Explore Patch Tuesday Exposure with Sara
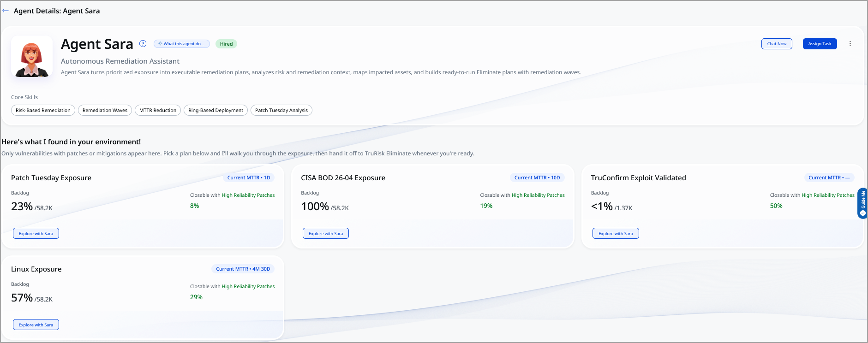The height and width of the screenshot is (343, 868). pos(36,233)
